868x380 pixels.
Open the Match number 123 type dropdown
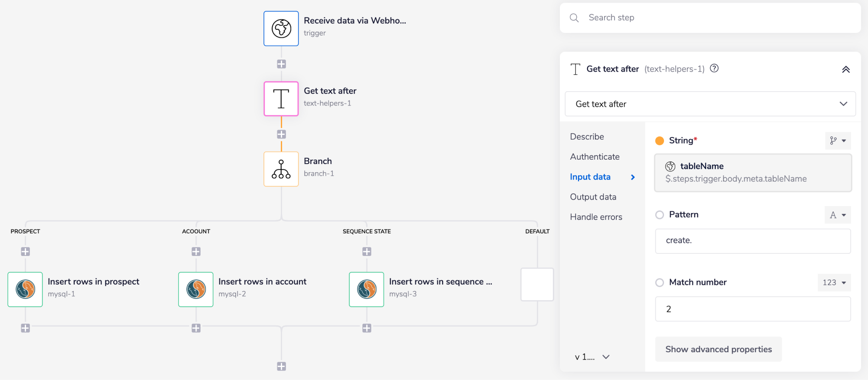click(x=834, y=282)
